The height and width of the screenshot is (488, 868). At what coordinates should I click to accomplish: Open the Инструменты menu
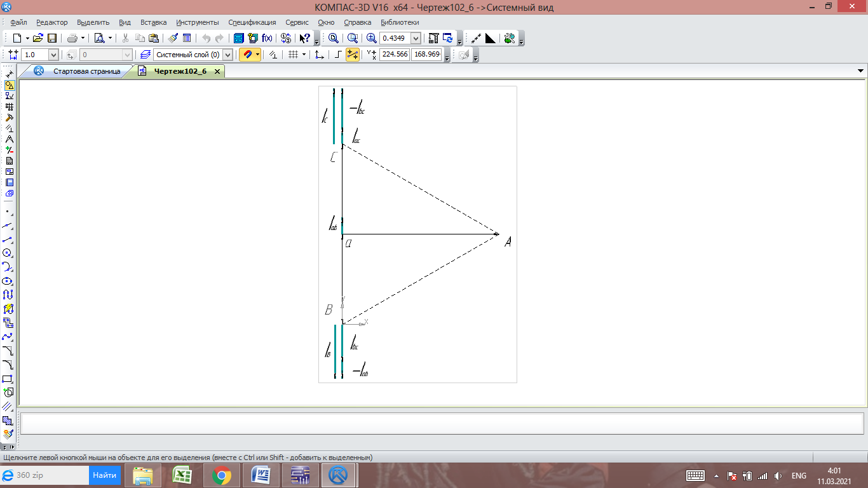pyautogui.click(x=197, y=22)
